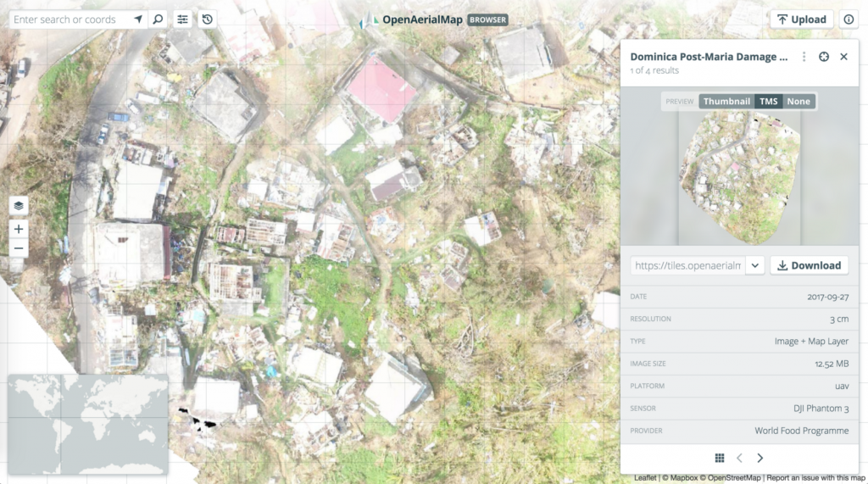The image size is (868, 484).
Task: Click the search or coords field
Action: pos(72,19)
